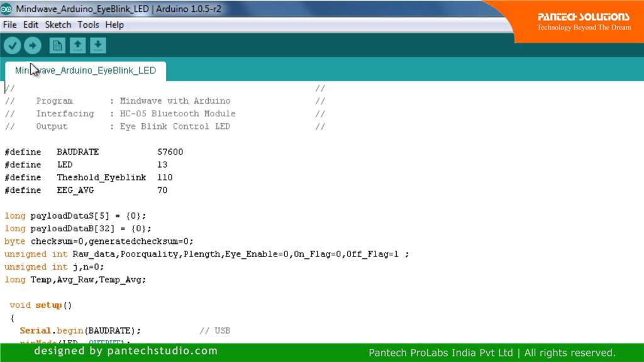644x362 pixels.
Task: Click the Verify sketch checkmark icon
Action: pyautogui.click(x=13, y=45)
